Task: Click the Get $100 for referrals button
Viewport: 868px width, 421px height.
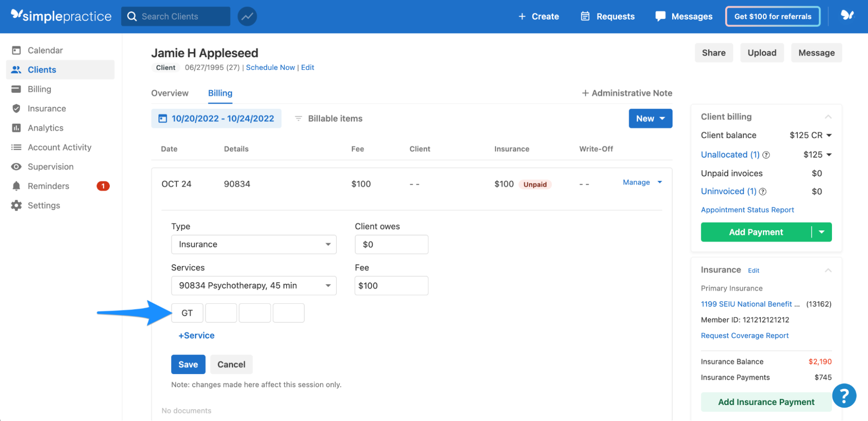Action: click(x=772, y=16)
